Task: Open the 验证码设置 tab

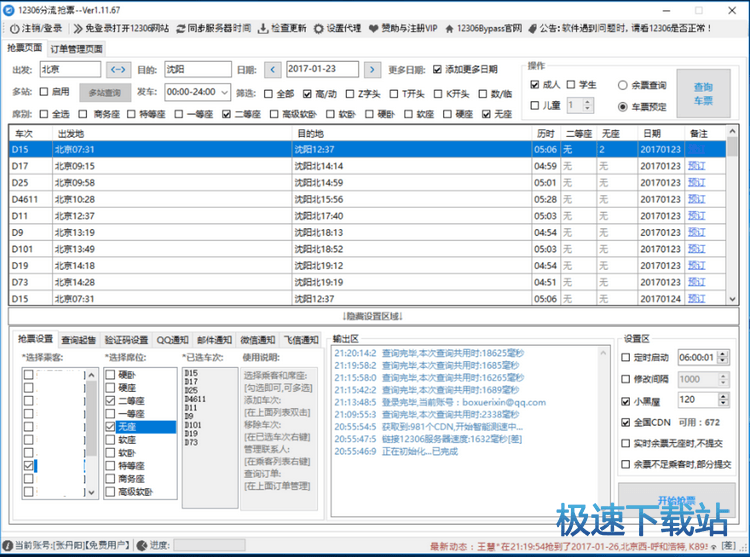Action: click(x=126, y=339)
